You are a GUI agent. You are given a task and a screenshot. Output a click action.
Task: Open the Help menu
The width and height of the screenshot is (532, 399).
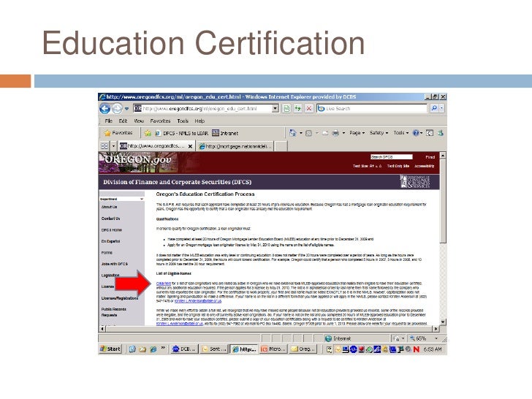199,121
